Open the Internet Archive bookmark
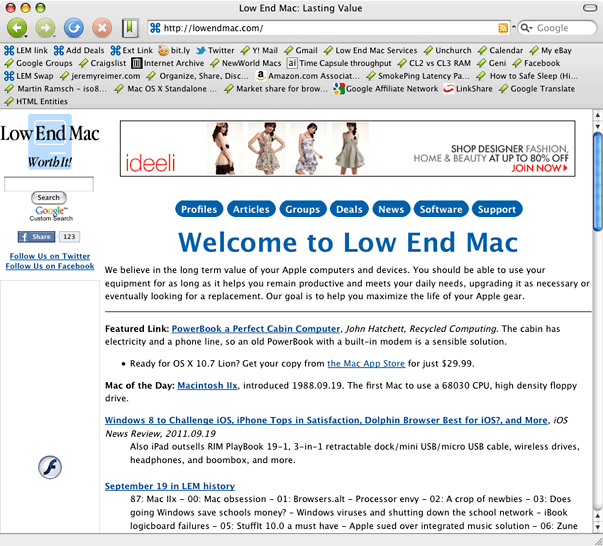This screenshot has height=546, width=603. click(168, 63)
